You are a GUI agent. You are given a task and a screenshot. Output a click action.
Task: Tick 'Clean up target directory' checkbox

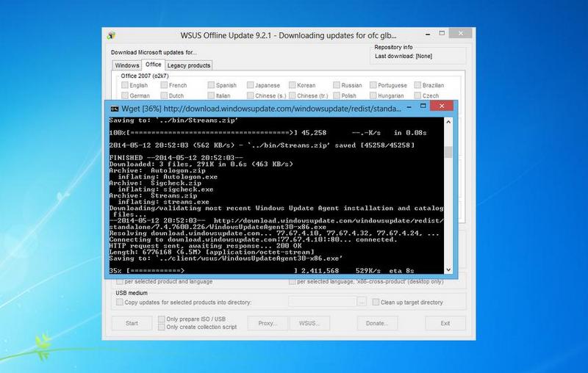coord(376,302)
